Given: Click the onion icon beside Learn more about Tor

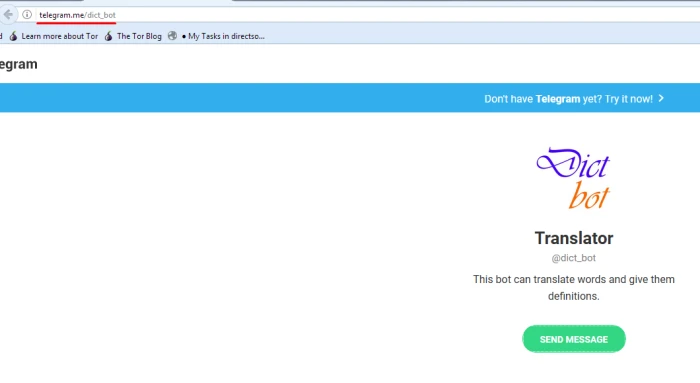Looking at the screenshot, I should tap(13, 36).
